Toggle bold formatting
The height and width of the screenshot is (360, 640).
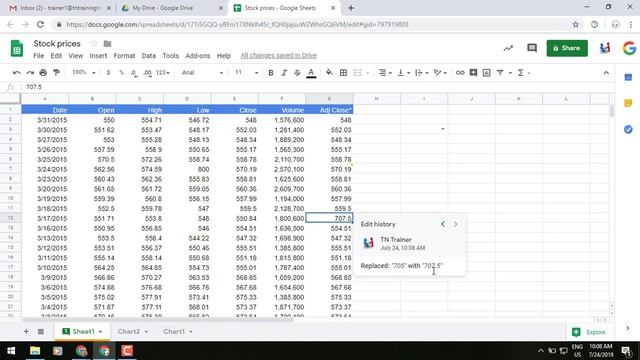coord(271,73)
